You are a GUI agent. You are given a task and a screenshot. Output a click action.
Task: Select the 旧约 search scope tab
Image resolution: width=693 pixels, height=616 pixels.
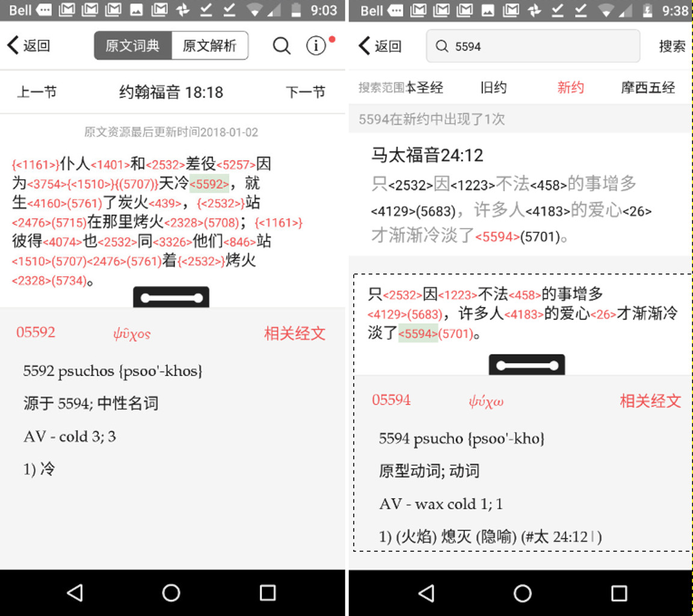click(x=493, y=88)
